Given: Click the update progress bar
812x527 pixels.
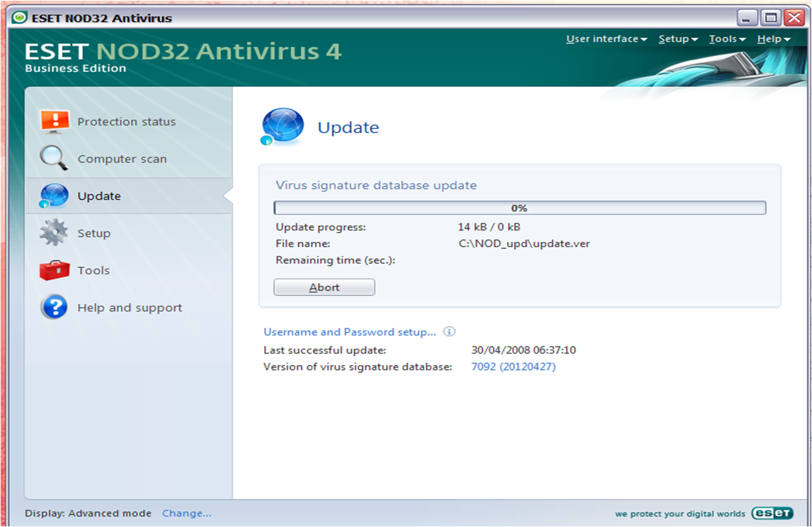Looking at the screenshot, I should click(x=520, y=208).
